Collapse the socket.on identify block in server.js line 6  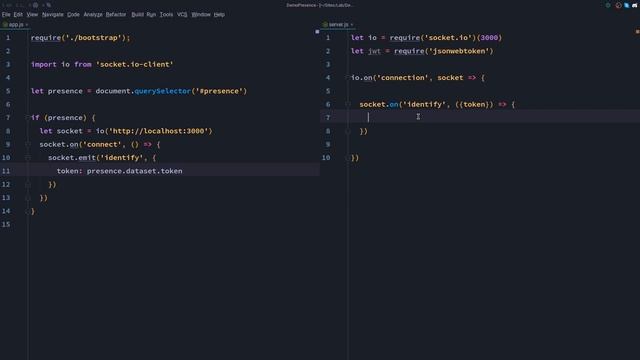[348, 104]
